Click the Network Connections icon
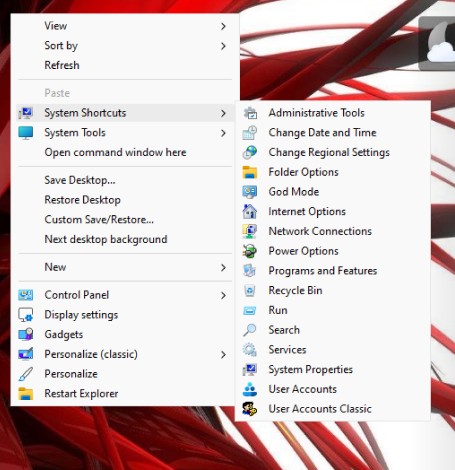The height and width of the screenshot is (470, 455). (x=250, y=231)
